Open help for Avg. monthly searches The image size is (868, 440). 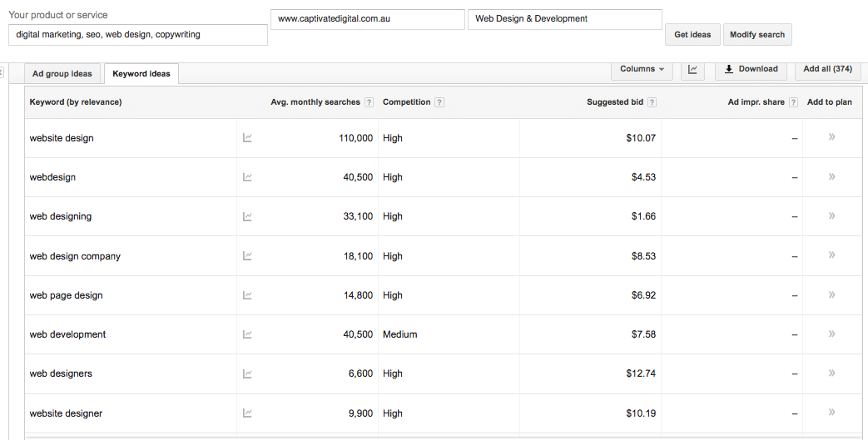point(370,102)
